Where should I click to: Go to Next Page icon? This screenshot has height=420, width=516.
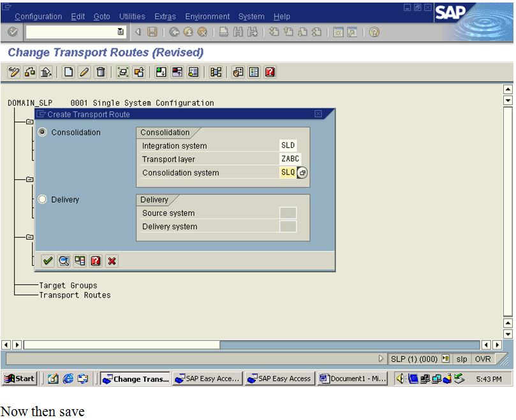pyautogui.click(x=302, y=32)
